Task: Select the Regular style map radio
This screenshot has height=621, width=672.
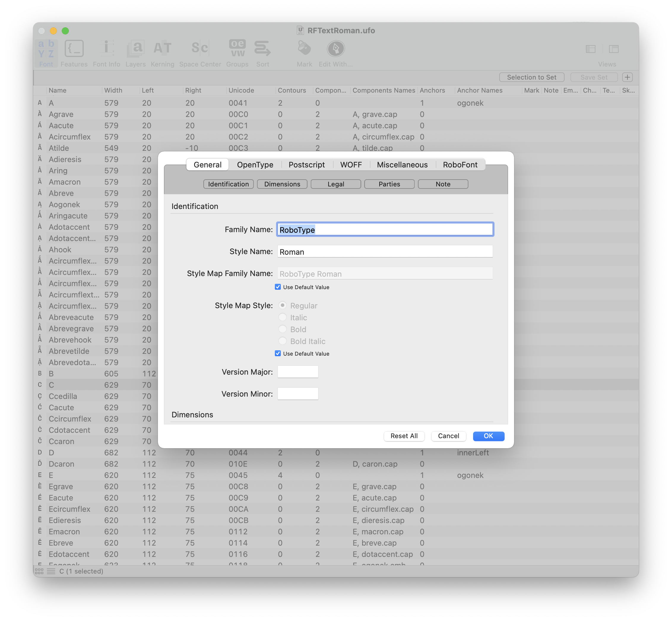Action: (283, 305)
